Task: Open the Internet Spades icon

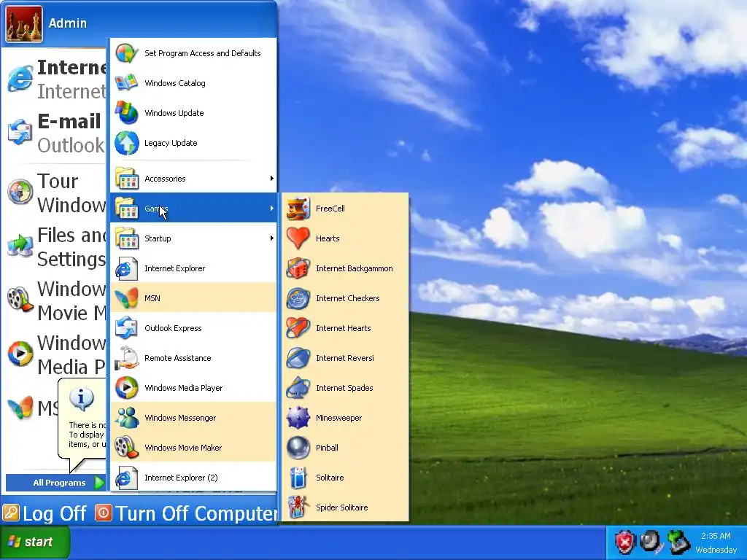Action: pyautogui.click(x=298, y=388)
